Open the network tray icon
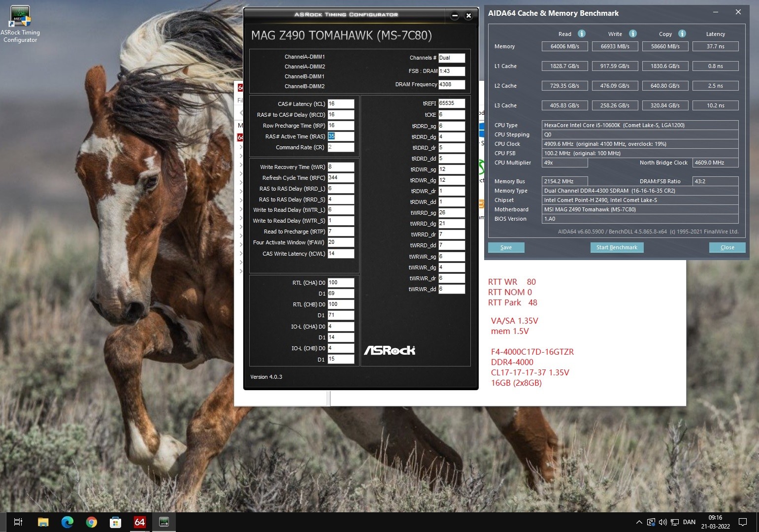The width and height of the screenshot is (759, 532). pyautogui.click(x=675, y=522)
